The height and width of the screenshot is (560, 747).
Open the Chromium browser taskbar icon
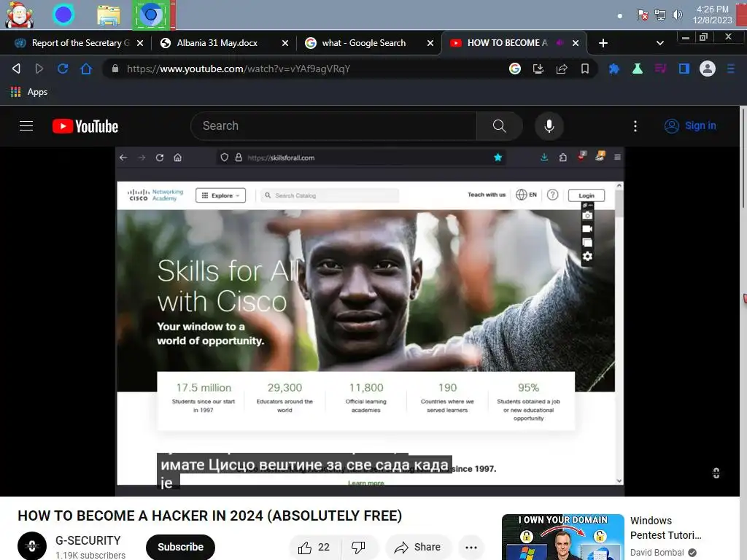[x=150, y=15]
